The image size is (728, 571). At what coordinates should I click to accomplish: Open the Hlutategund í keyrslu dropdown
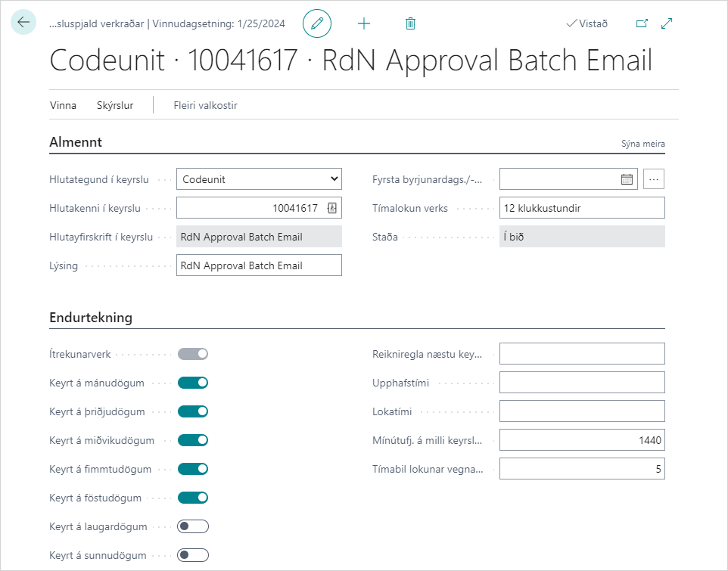(x=259, y=179)
